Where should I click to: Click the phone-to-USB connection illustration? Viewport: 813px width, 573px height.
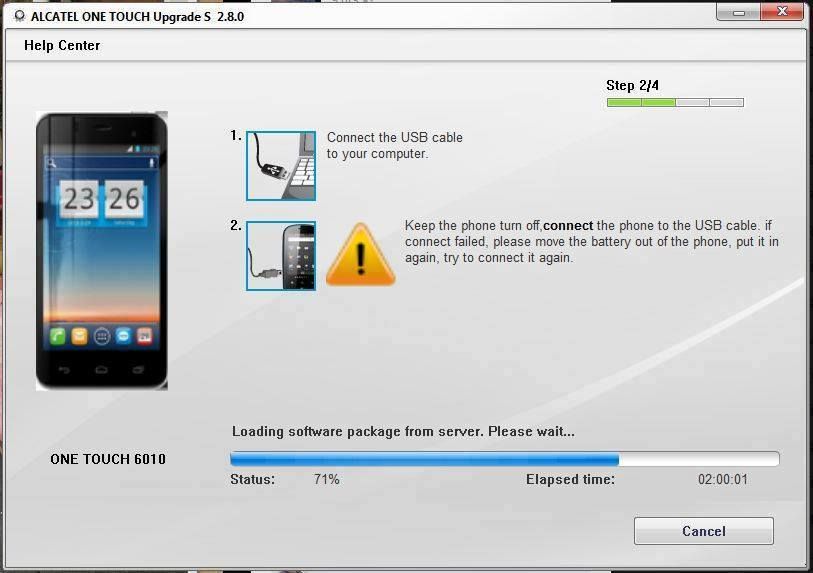[281, 256]
